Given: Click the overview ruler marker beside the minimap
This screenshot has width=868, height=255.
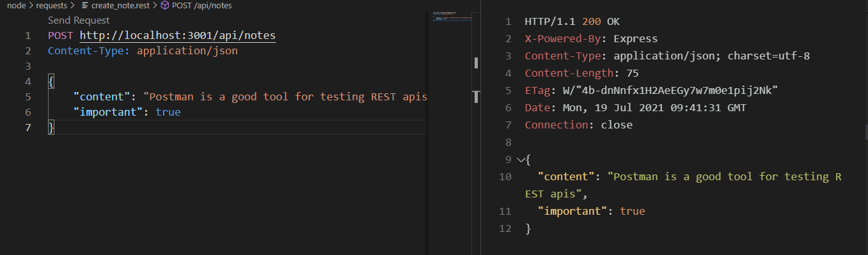Looking at the screenshot, I should click(x=476, y=63).
